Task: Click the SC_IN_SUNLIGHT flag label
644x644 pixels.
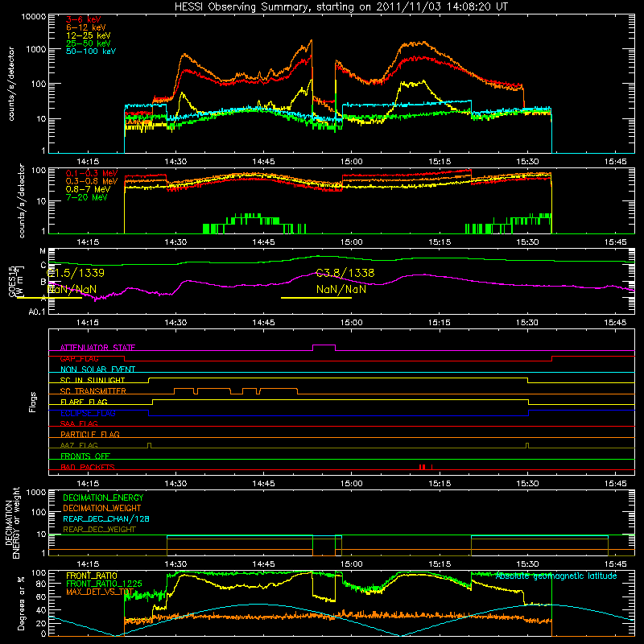Action: point(93,380)
